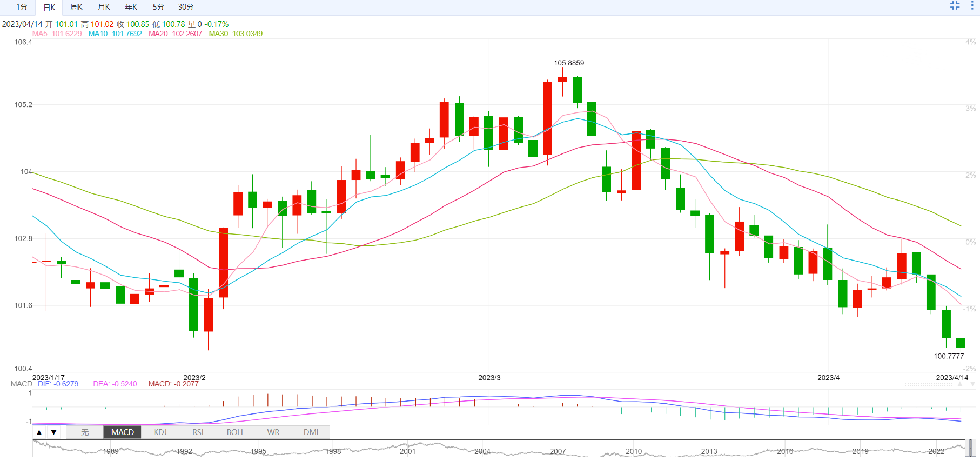Click the 100.7777 low price annotation
Viewport: 980px width, 474px height.
(949, 356)
